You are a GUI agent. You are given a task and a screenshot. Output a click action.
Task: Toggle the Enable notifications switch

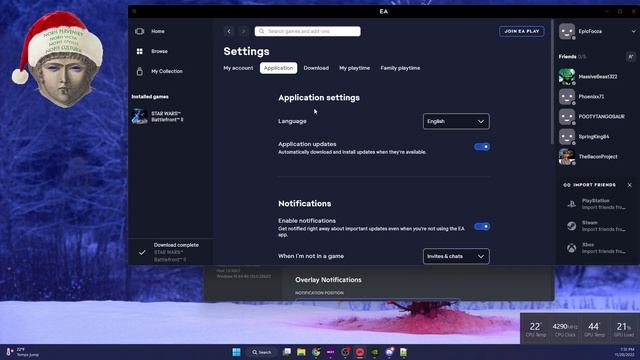click(482, 227)
